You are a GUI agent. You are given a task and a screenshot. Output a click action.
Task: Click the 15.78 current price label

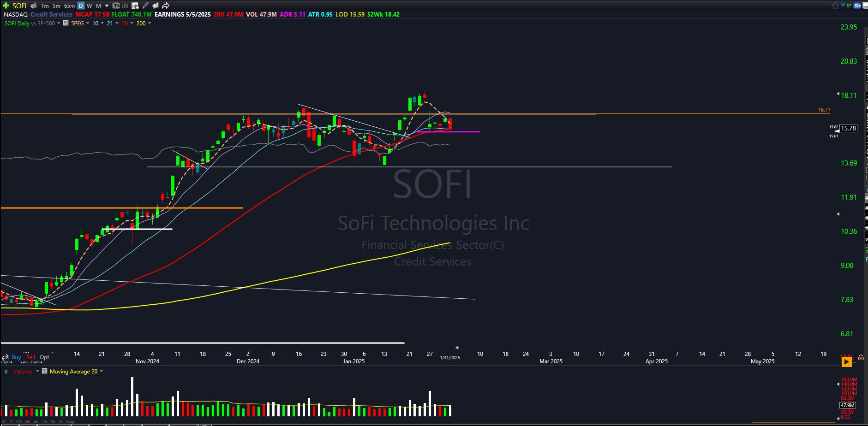click(x=848, y=129)
